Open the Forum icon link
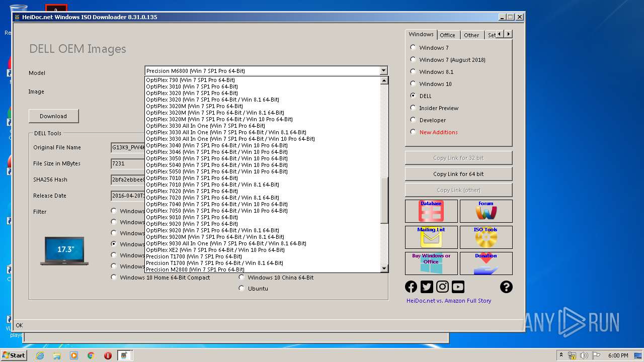 coord(486,211)
